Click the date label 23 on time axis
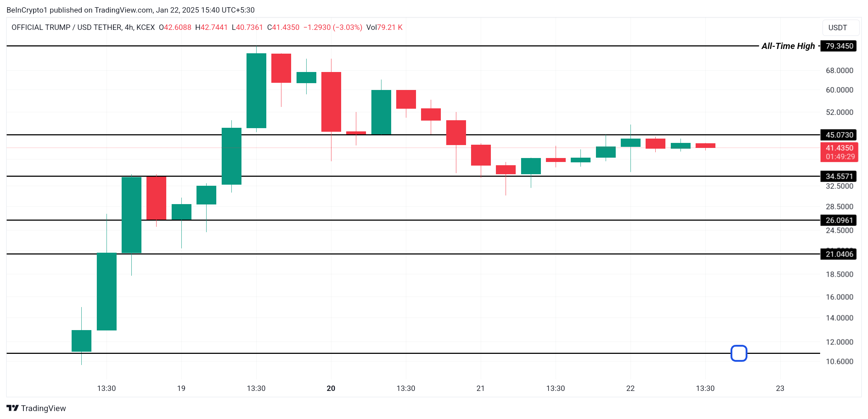The image size is (868, 419). (780, 388)
